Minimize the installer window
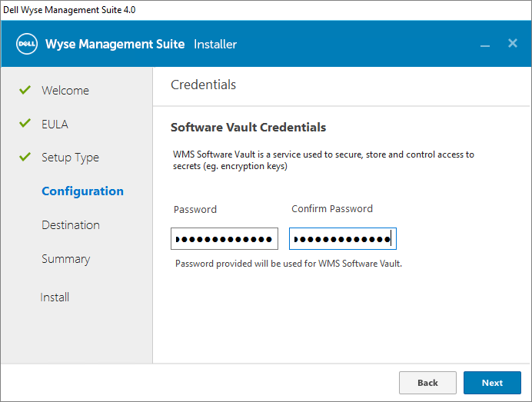This screenshot has width=532, height=402. [485, 45]
